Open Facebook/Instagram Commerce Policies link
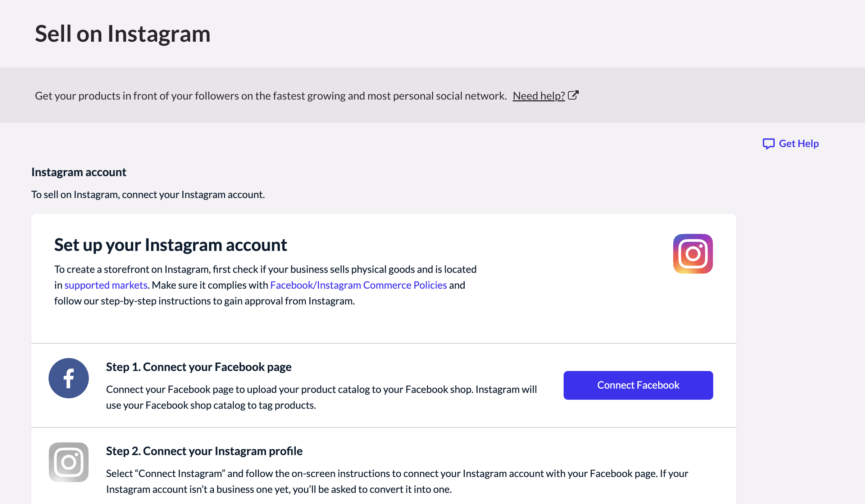The height and width of the screenshot is (504, 865). (x=358, y=285)
